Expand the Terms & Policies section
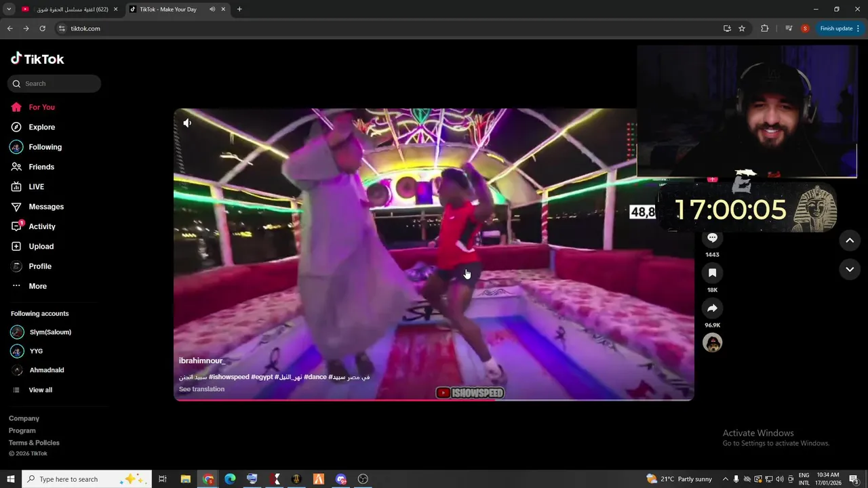Screen dimensions: 868x488 [34, 443]
